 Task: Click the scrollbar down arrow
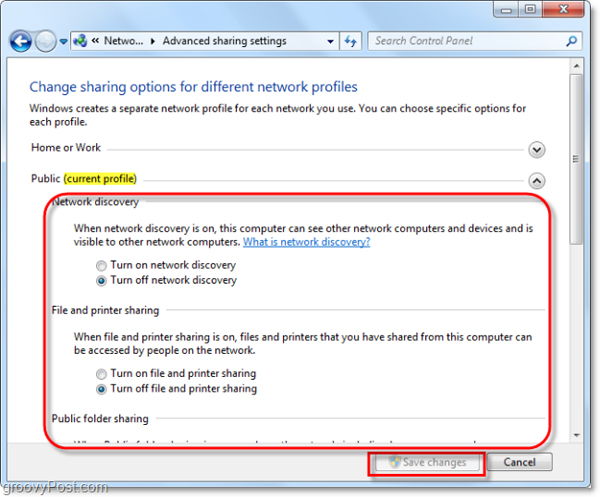tap(576, 435)
